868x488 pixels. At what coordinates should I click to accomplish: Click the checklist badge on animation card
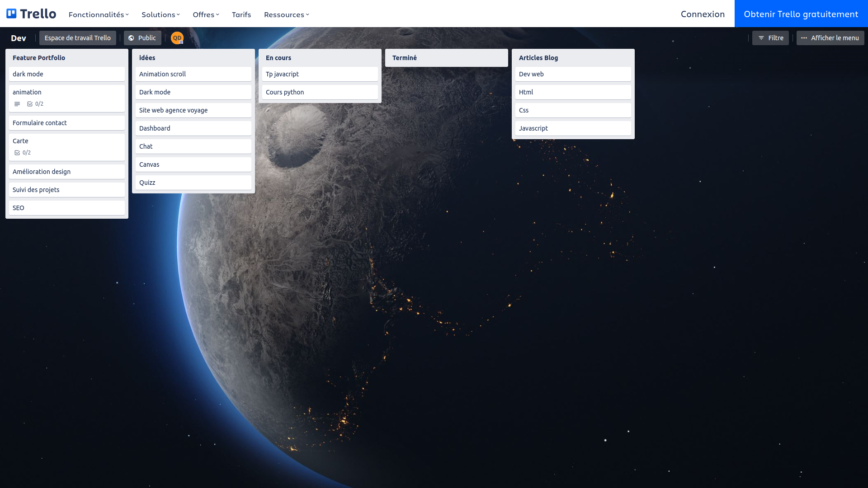tap(35, 104)
